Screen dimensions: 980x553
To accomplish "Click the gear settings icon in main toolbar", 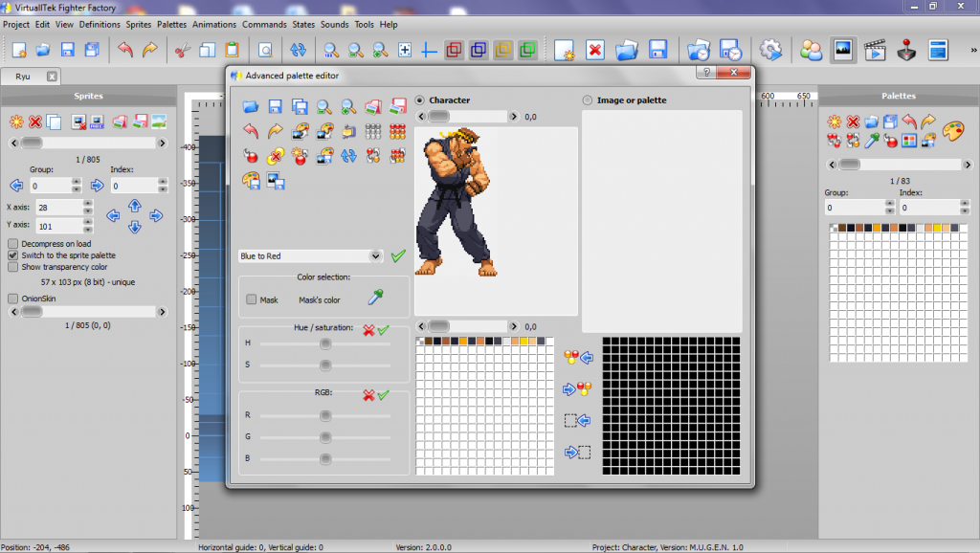I will (x=770, y=50).
